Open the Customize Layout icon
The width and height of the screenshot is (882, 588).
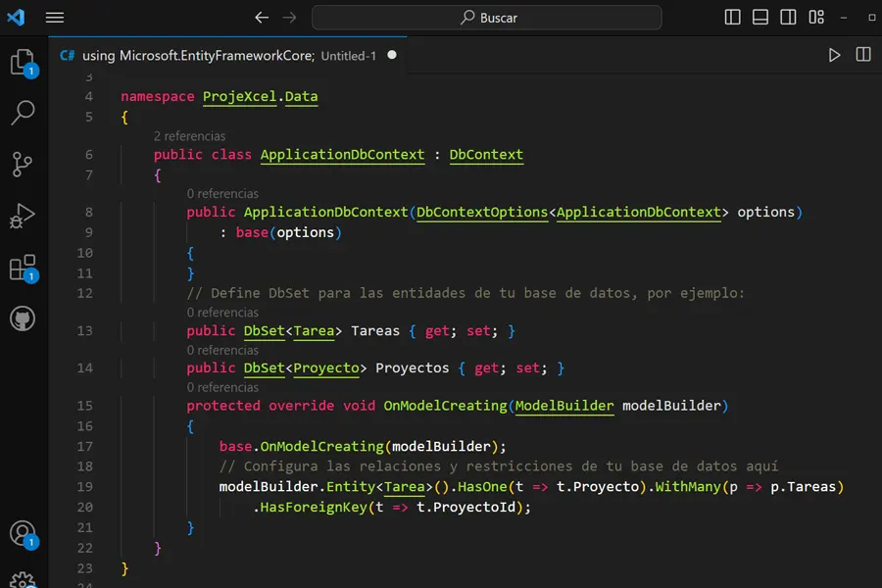816,18
